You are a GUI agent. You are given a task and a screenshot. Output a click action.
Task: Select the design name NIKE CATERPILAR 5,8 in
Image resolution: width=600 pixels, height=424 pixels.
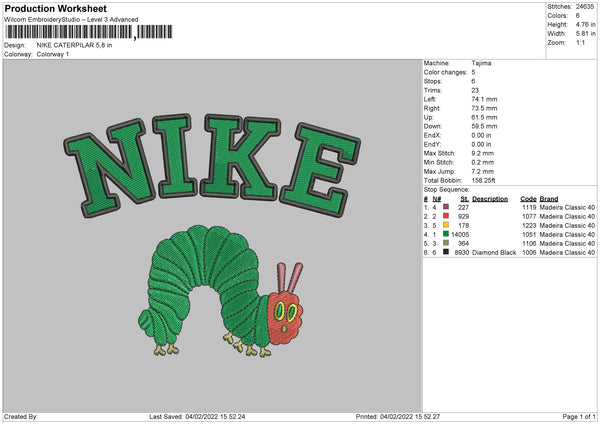[x=74, y=45]
